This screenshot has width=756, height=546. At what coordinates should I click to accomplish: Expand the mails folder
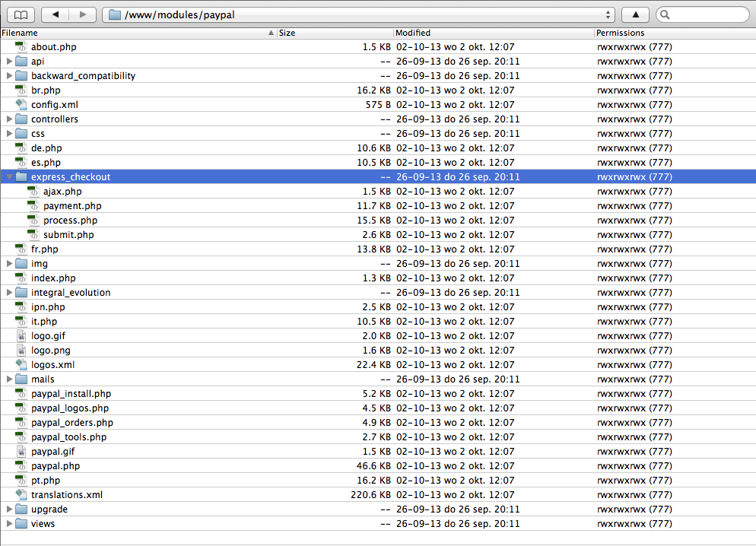(x=9, y=379)
